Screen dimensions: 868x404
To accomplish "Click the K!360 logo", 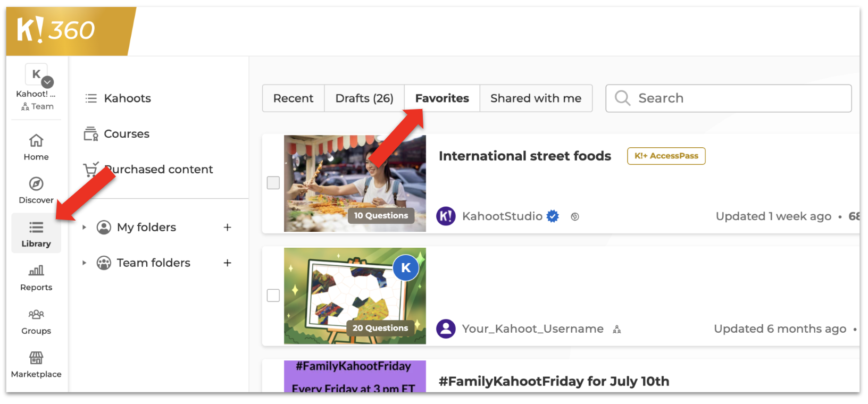I will click(x=56, y=30).
